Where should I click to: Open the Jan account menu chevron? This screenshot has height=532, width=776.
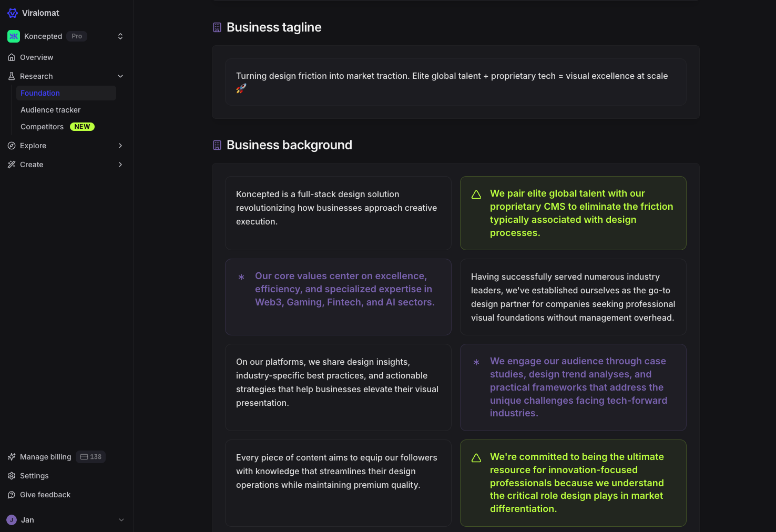121,520
